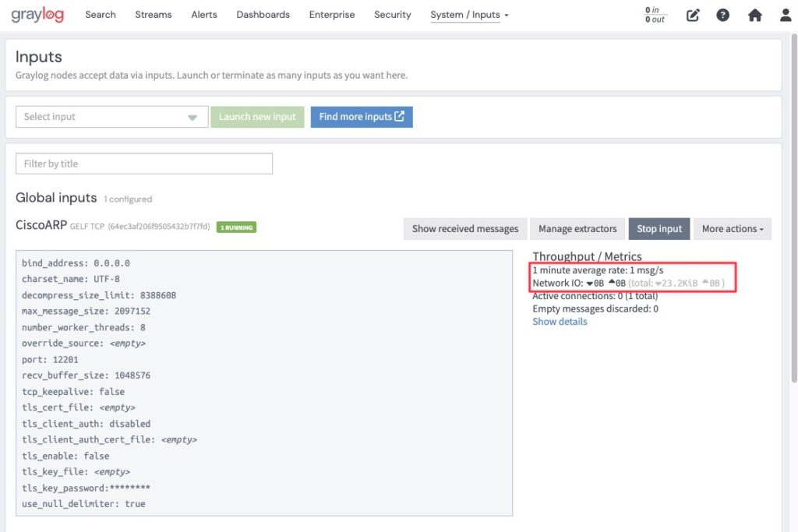The height and width of the screenshot is (532, 798).
Task: Open the Show details link
Action: click(x=560, y=322)
